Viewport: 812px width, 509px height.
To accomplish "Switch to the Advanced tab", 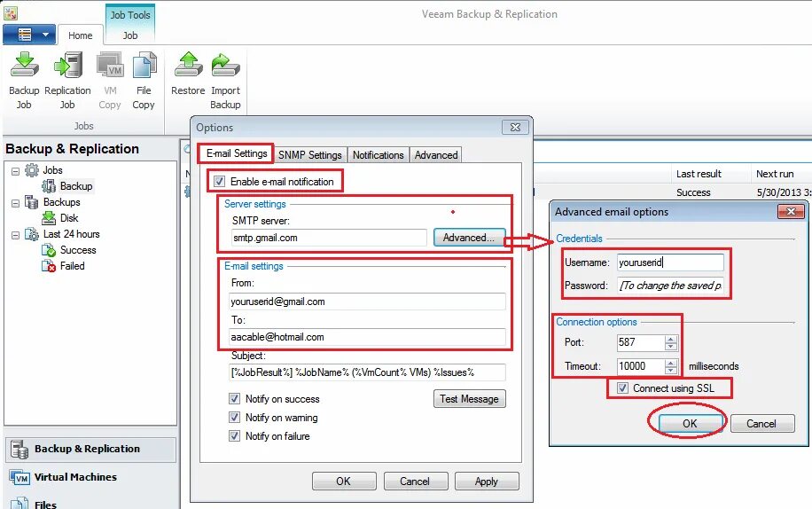I will point(436,155).
